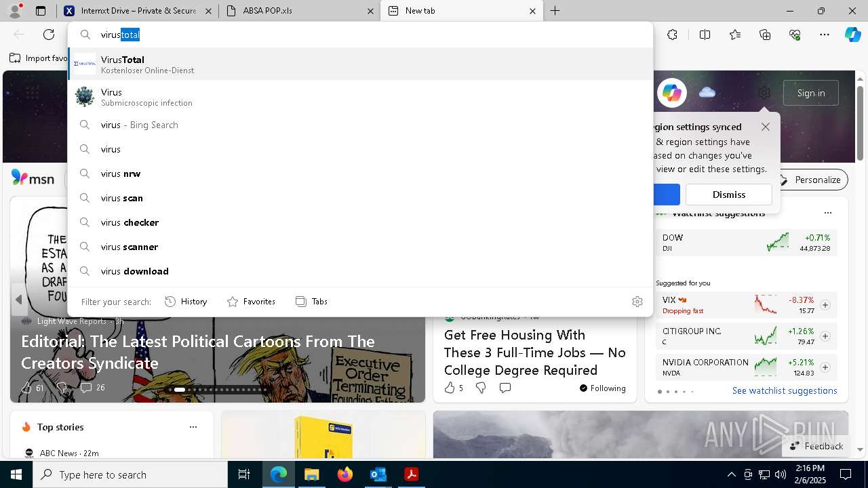Open Feedback button

[x=816, y=446]
